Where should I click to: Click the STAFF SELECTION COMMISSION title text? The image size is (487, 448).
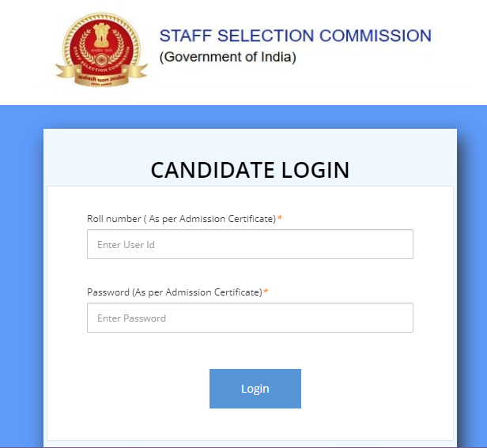click(296, 36)
